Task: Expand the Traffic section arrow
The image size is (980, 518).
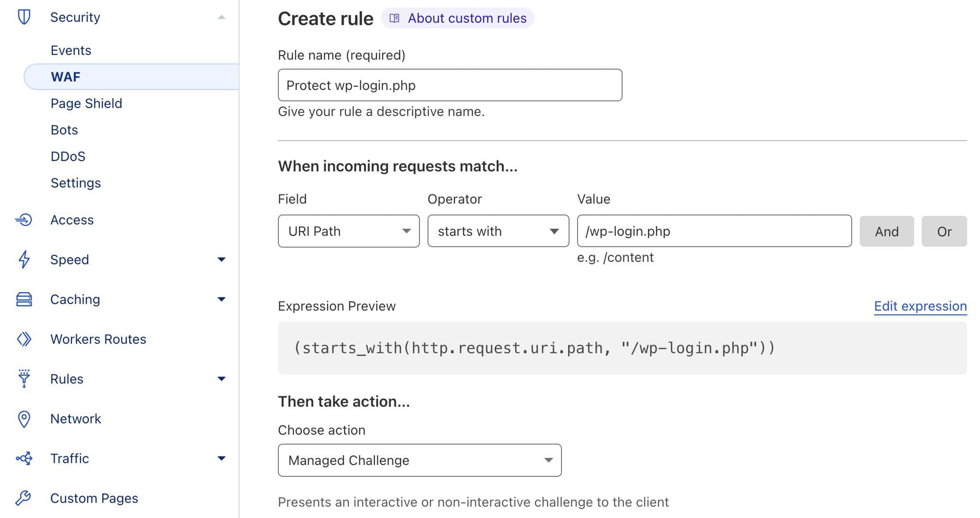Action: pos(221,458)
